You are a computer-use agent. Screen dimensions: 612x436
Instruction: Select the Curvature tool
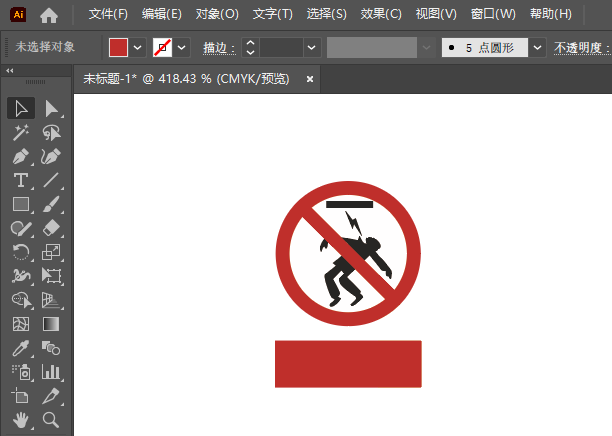coord(51,157)
